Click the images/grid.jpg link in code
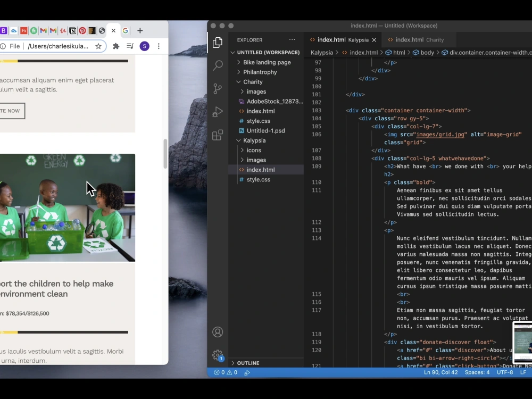 (440, 135)
